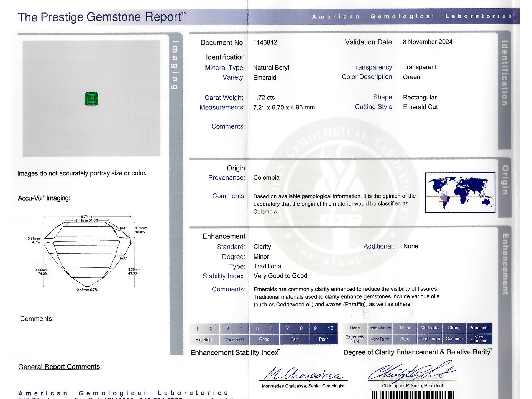Click the '0.31mm 4.7%' girdle label

click(34, 240)
